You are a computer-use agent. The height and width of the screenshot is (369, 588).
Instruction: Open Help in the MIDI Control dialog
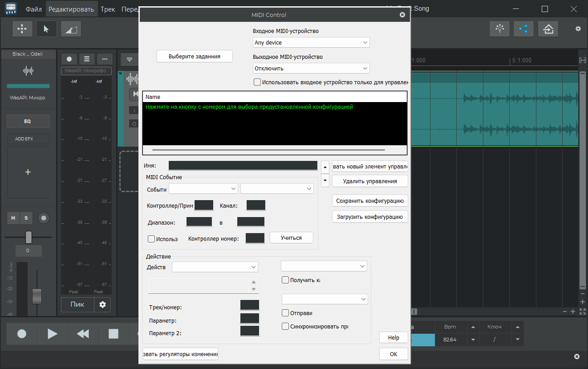[393, 338]
